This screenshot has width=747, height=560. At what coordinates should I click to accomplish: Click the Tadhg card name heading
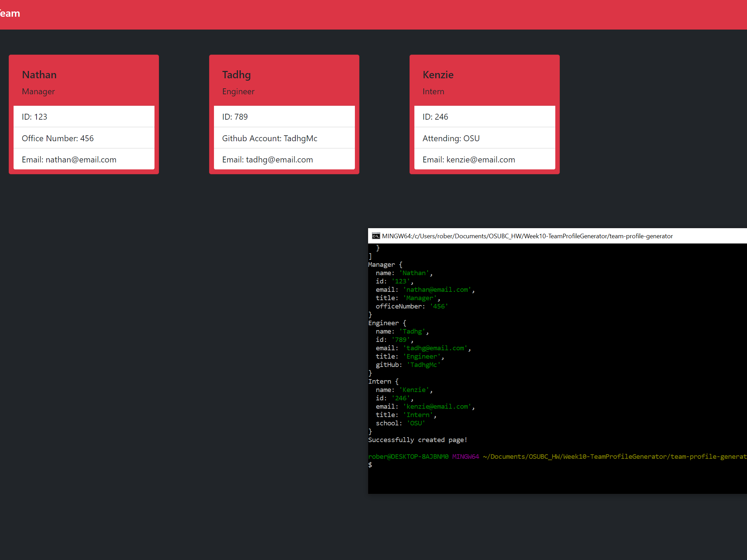point(236,75)
